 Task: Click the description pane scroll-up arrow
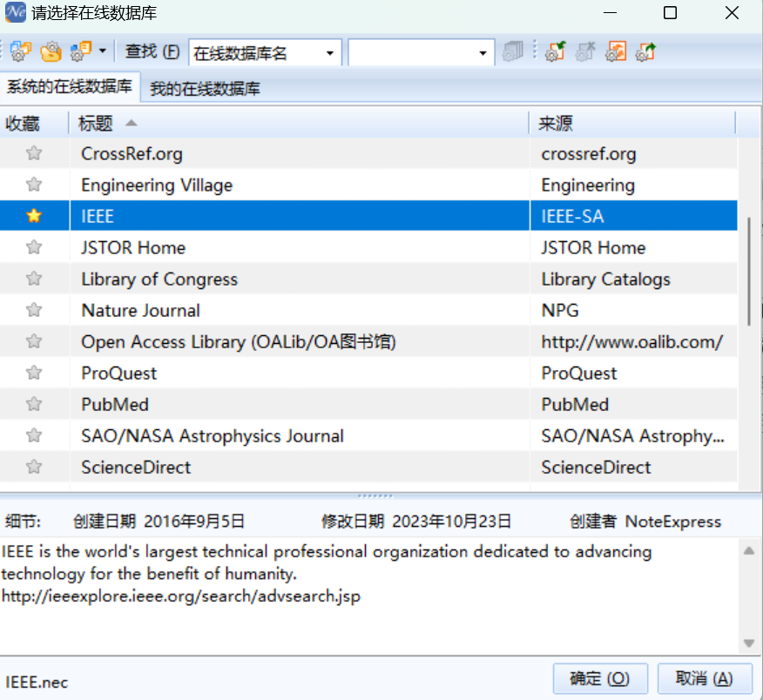(x=749, y=550)
